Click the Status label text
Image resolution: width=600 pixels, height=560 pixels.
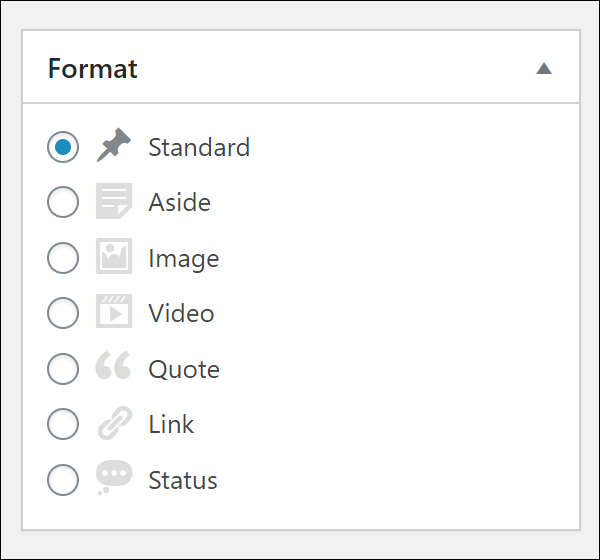coord(183,480)
